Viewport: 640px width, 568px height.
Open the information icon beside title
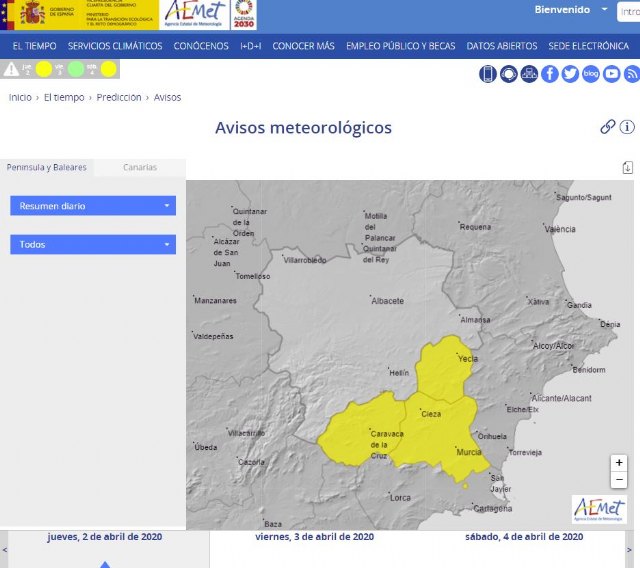click(x=627, y=127)
